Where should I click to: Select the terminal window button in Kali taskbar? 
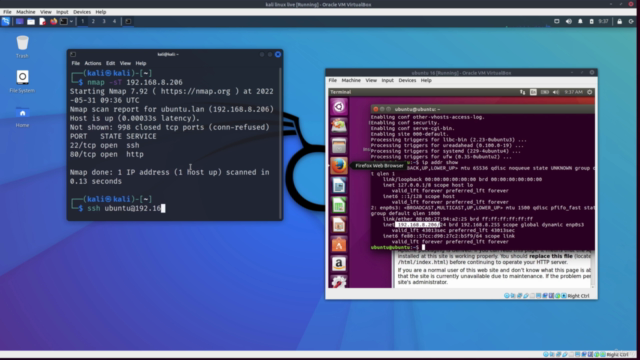click(128, 21)
